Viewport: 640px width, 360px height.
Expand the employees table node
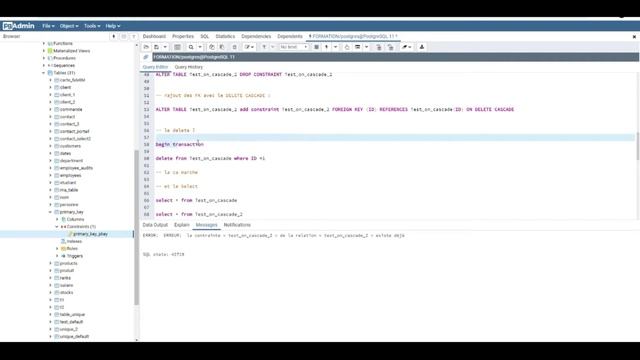pyautogui.click(x=51, y=176)
